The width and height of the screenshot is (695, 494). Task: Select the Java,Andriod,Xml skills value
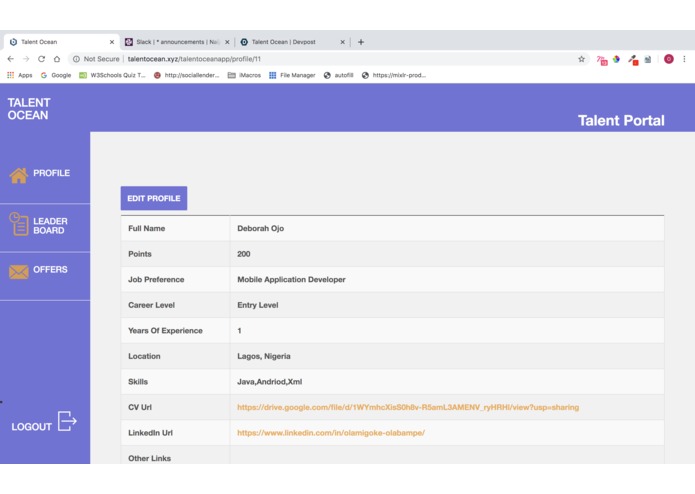pyautogui.click(x=269, y=382)
